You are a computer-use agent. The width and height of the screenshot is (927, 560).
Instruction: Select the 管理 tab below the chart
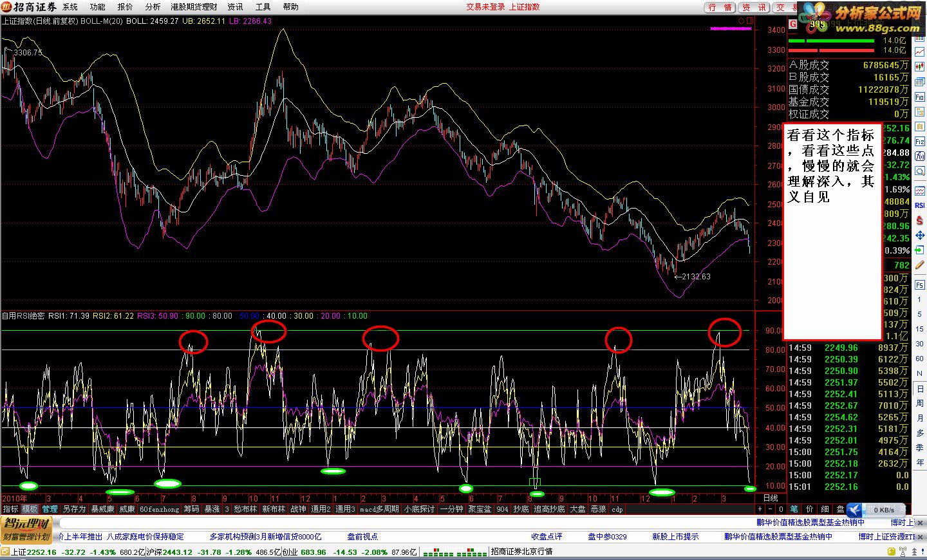coord(50,509)
